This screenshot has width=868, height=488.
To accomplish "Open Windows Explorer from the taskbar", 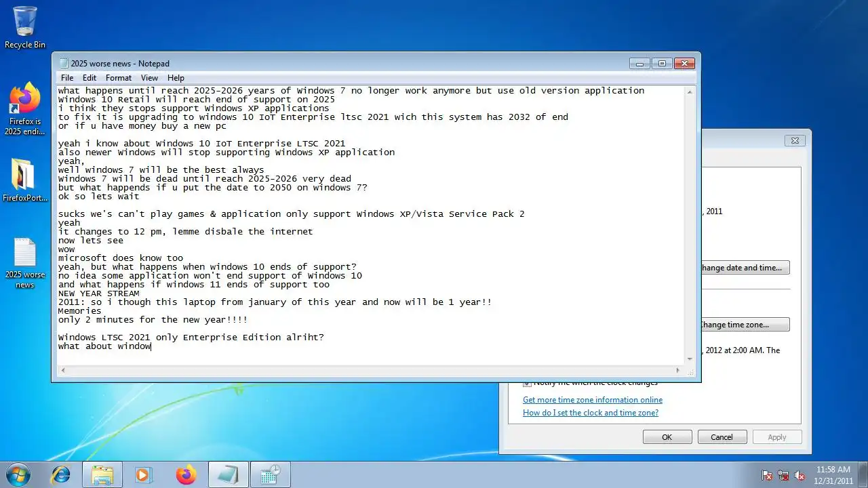I will tap(102, 474).
